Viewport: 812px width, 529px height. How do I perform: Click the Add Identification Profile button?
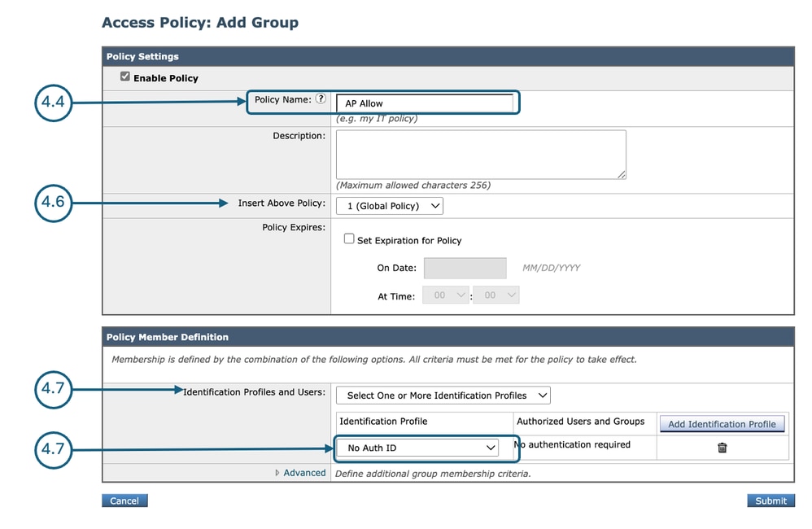point(722,424)
